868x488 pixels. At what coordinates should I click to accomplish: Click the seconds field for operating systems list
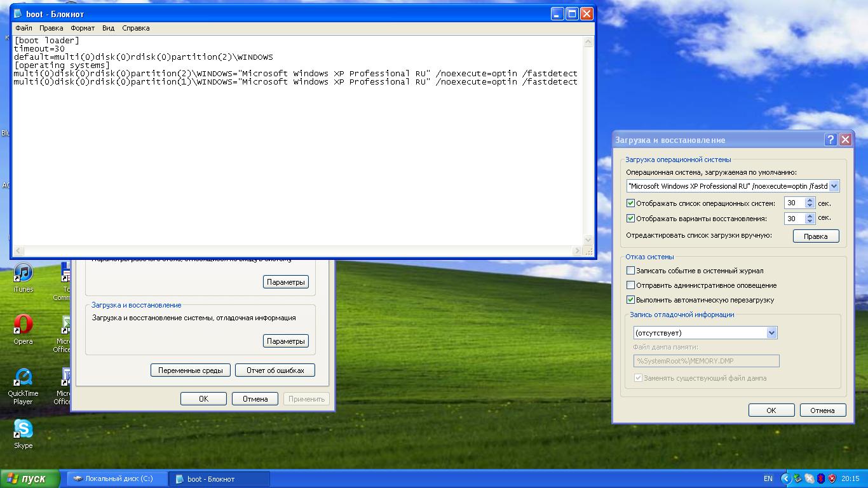(x=794, y=203)
